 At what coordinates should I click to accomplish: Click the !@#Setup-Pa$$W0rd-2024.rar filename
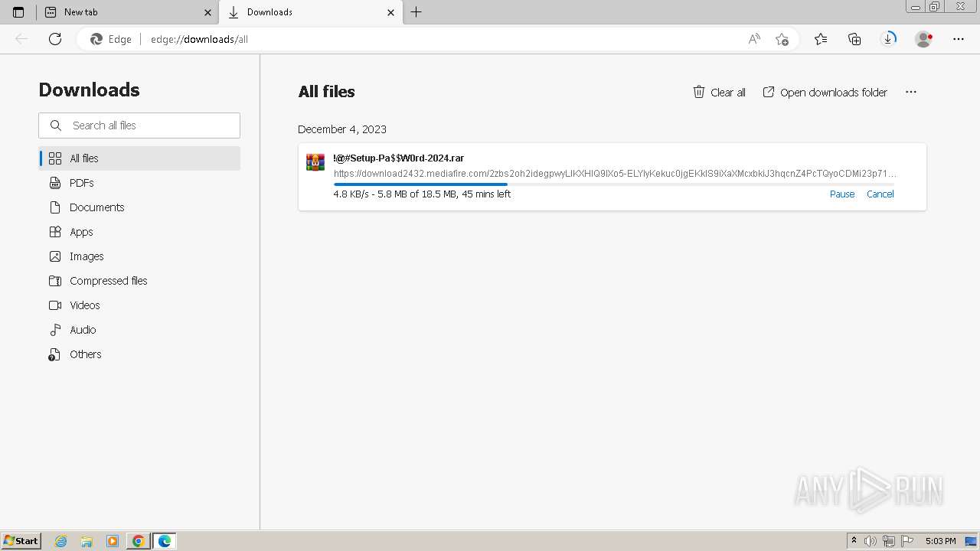coord(399,158)
